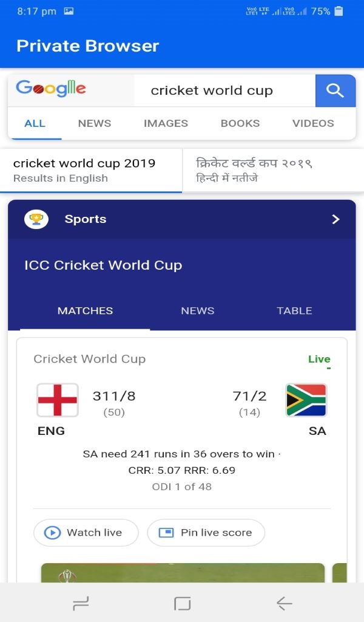Tap the Android home button
This screenshot has width=364, height=622.
182,603
